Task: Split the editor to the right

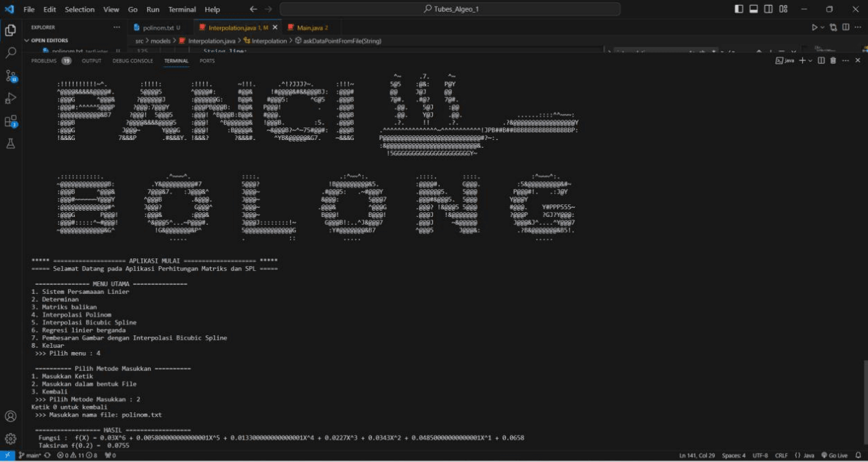Action: coord(846,27)
